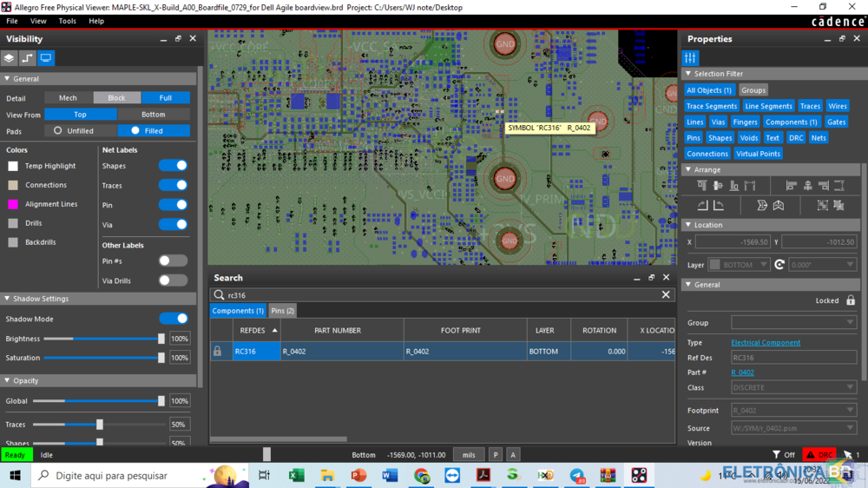
Task: Switch to the Nets visibility tab icon
Action: 28,58
